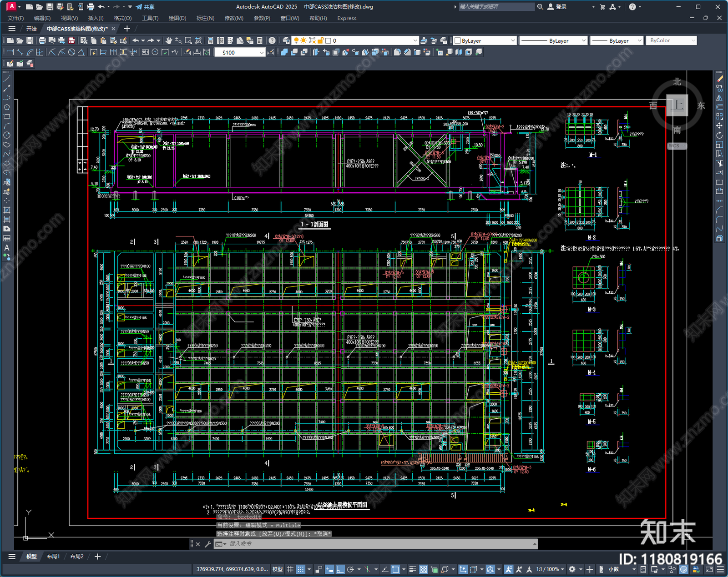This screenshot has height=577, width=728.
Task: Switch to the 布局2 layout tab
Action: [x=77, y=556]
